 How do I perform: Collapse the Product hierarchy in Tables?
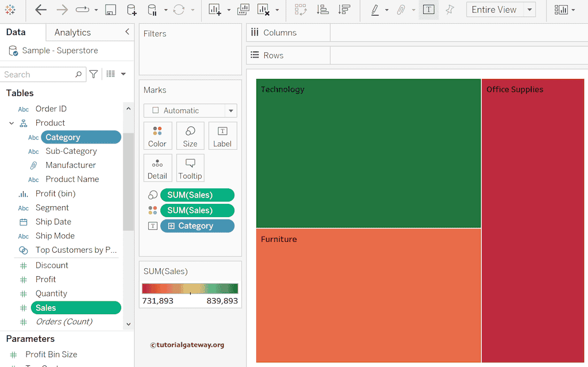(11, 123)
